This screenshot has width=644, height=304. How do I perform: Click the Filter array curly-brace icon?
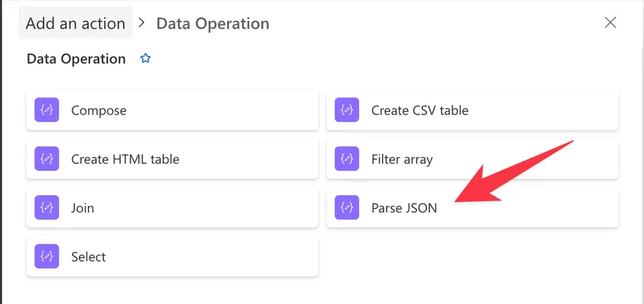347,159
